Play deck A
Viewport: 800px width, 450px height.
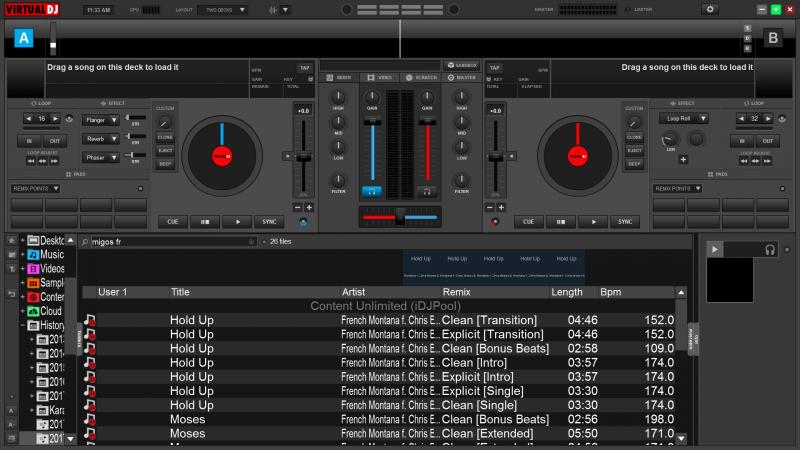tap(237, 222)
